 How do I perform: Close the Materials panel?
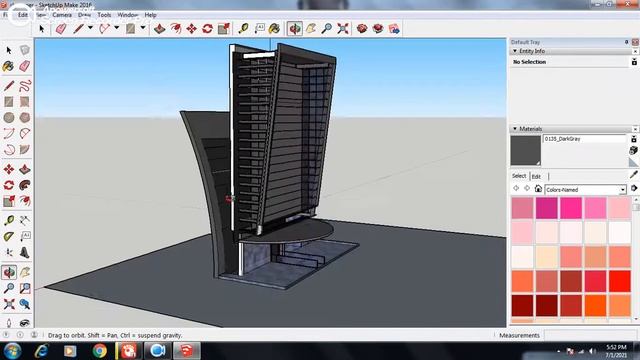[635, 129]
